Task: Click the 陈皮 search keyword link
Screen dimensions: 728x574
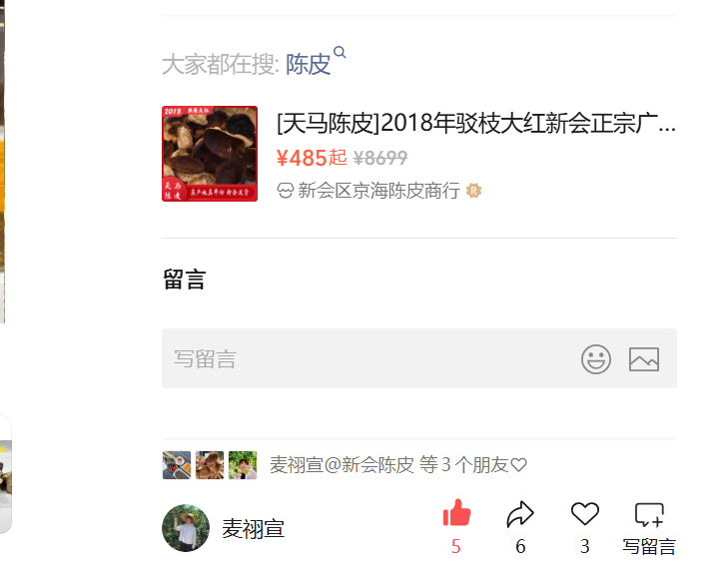Action: (308, 65)
